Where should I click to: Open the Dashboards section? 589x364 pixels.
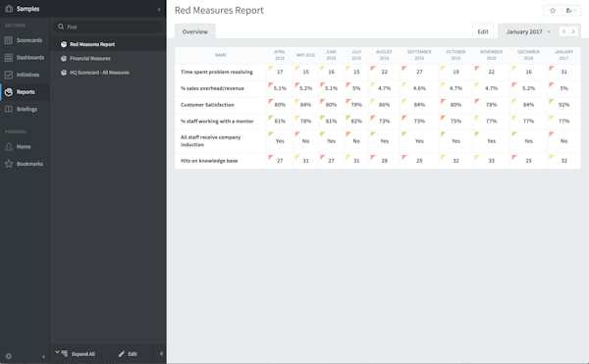point(25,58)
